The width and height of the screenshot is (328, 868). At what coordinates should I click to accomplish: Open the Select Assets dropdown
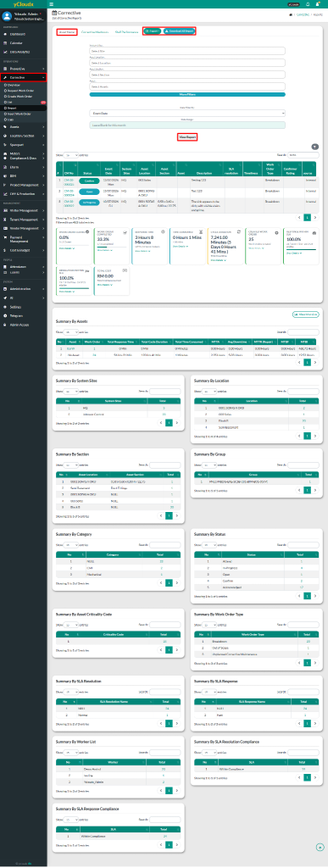pyautogui.click(x=187, y=86)
